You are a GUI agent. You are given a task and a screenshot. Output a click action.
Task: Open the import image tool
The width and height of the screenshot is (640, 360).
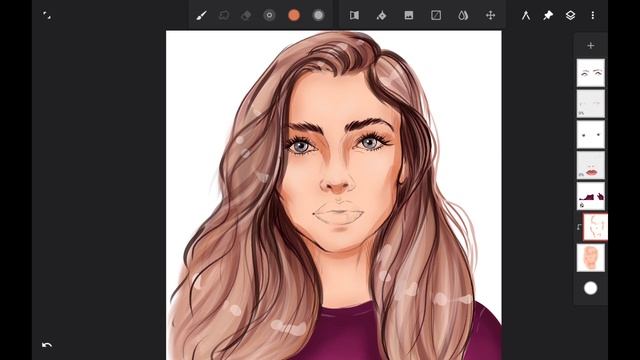point(409,16)
